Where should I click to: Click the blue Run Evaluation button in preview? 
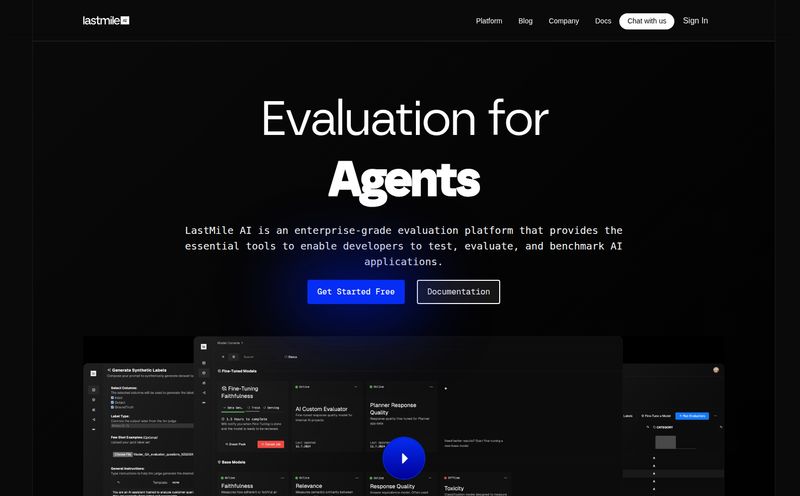click(x=692, y=416)
